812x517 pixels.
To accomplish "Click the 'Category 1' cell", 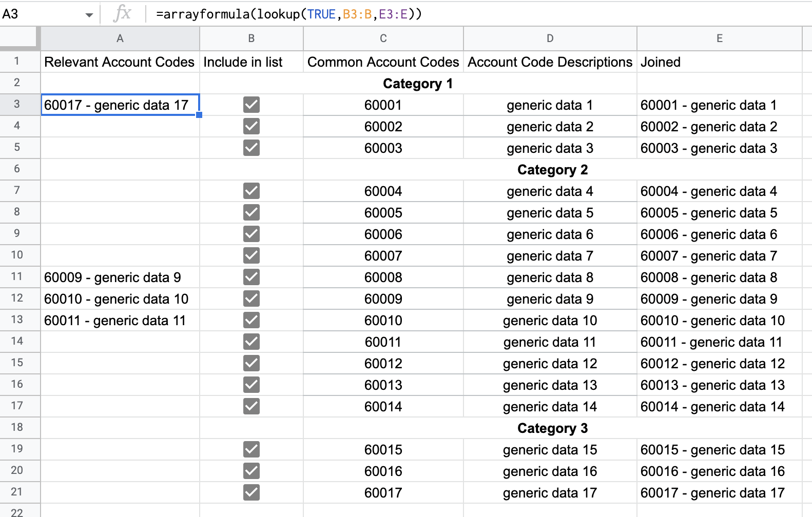I will coord(418,83).
